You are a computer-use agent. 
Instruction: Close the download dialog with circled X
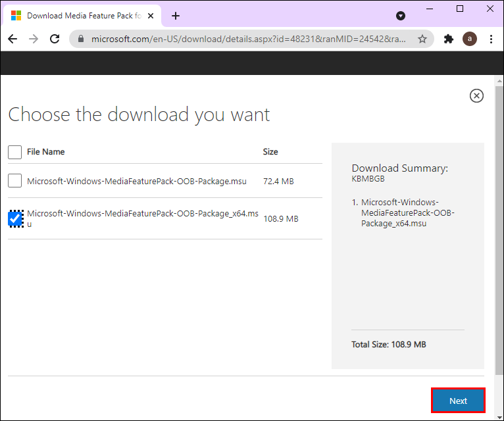tap(476, 96)
